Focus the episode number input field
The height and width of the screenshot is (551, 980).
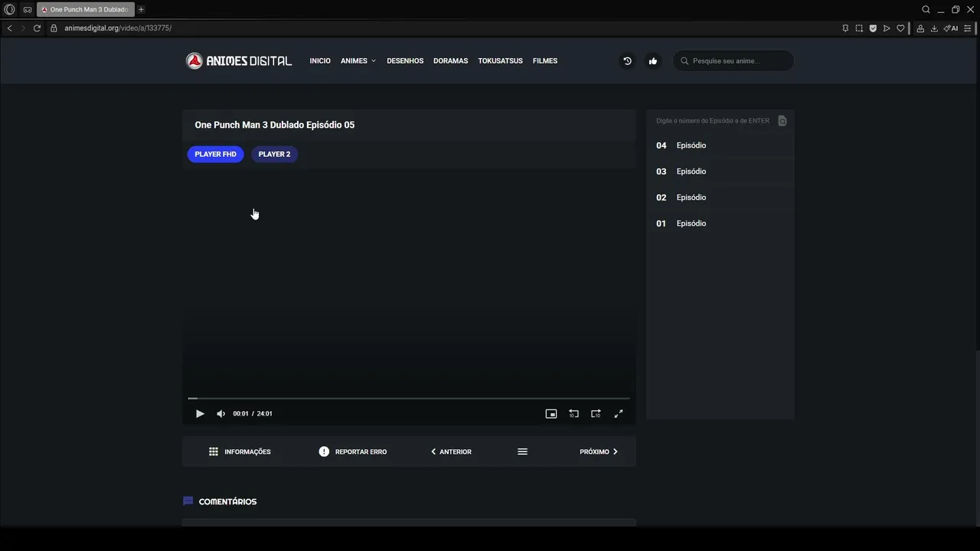713,121
